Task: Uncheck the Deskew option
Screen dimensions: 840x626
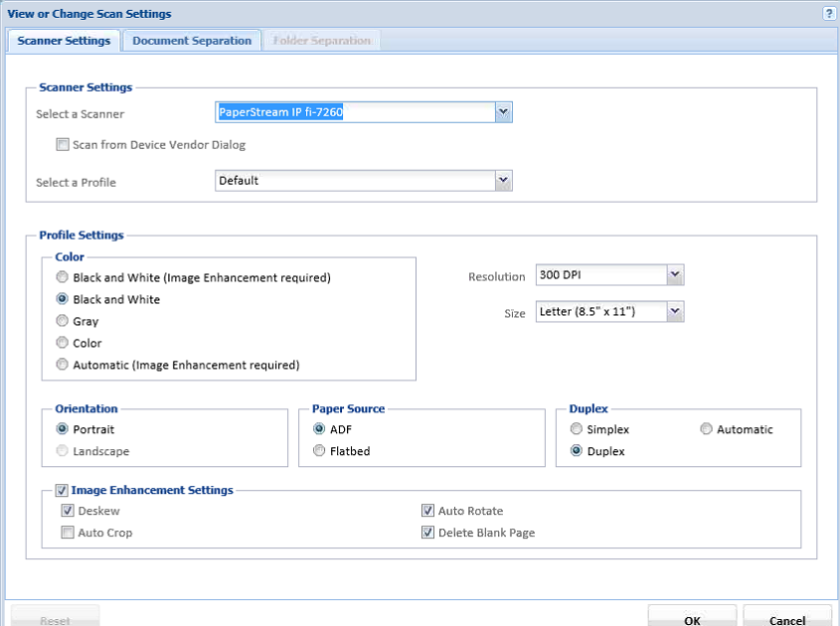Action: [x=69, y=511]
